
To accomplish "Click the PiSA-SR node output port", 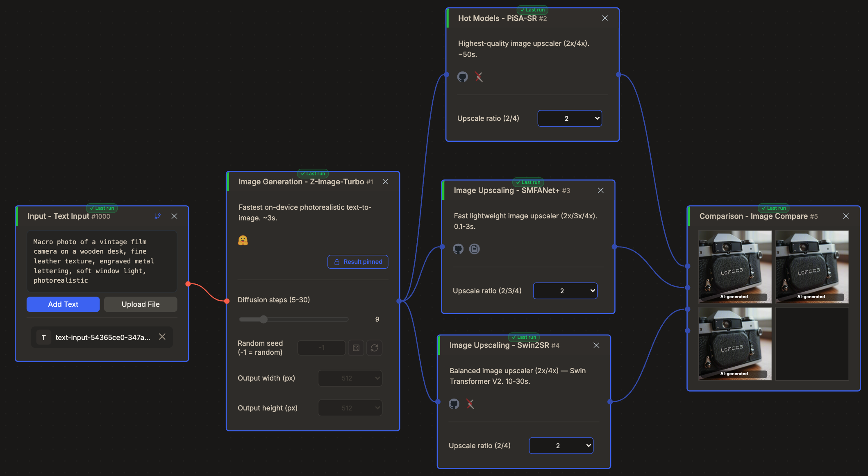I will coord(619,75).
